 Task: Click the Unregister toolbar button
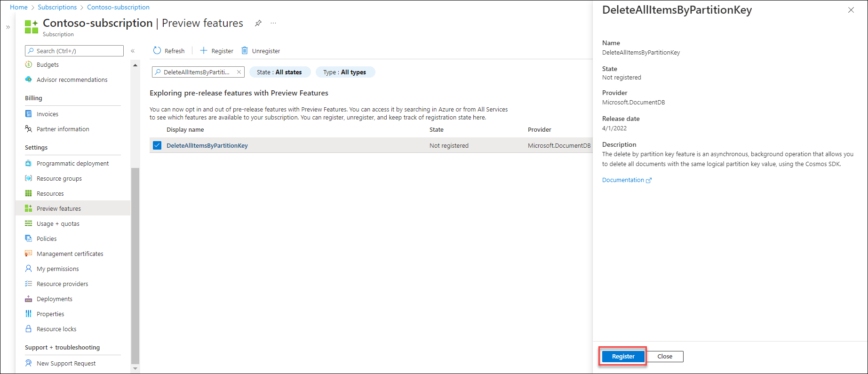coord(261,51)
